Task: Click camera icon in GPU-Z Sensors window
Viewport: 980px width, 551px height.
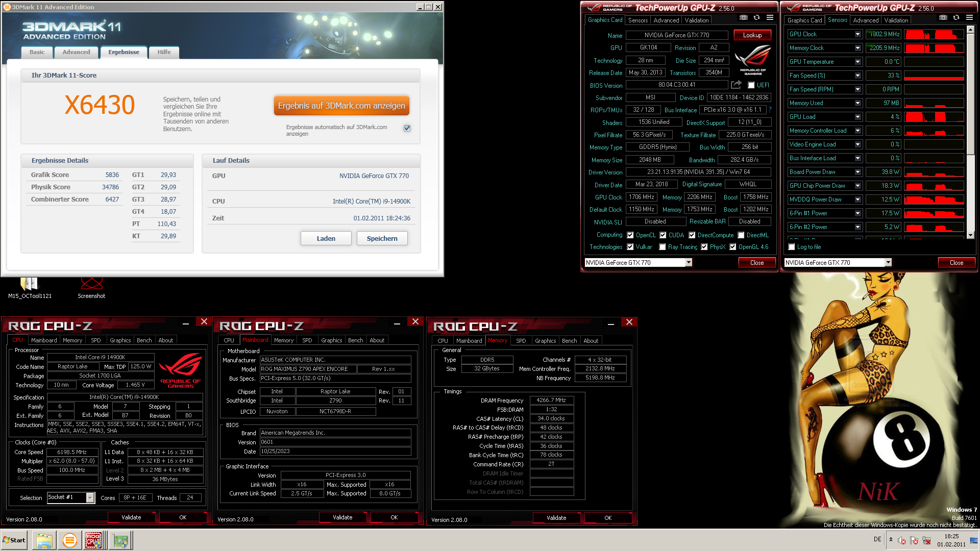Action: (x=943, y=18)
